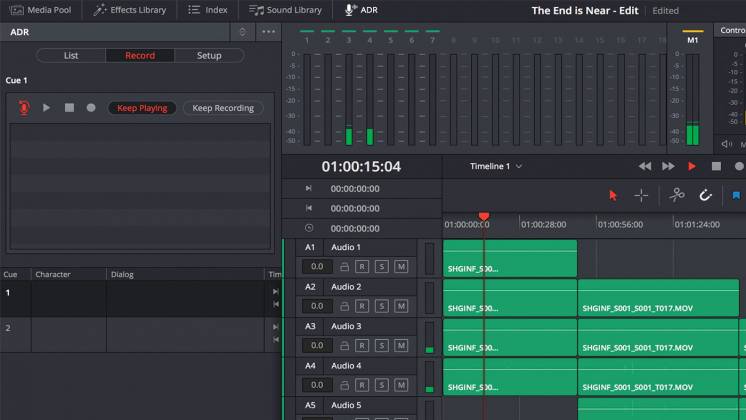Click the A1 track header label
Viewport: 746px width, 420px height.
point(310,247)
